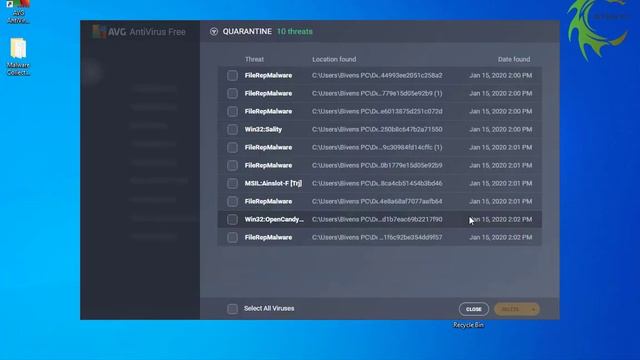Select the MSIL:Ainslot-F [Trj] threat name

273,183
